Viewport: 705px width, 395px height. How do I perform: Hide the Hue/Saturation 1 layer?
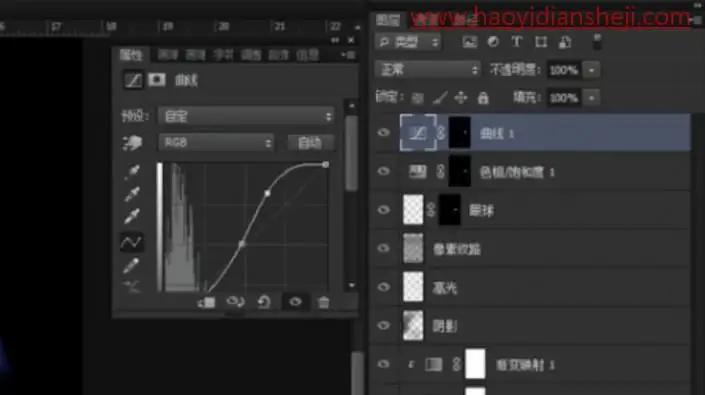[x=383, y=171]
